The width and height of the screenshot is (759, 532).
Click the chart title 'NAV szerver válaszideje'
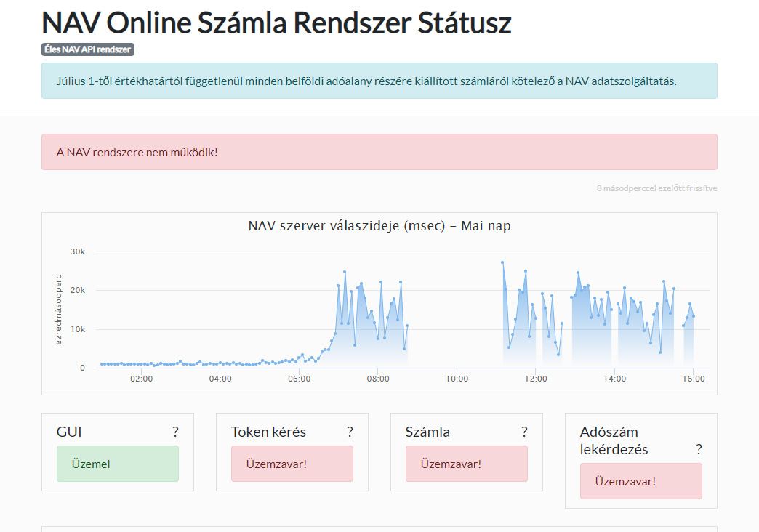(x=379, y=226)
